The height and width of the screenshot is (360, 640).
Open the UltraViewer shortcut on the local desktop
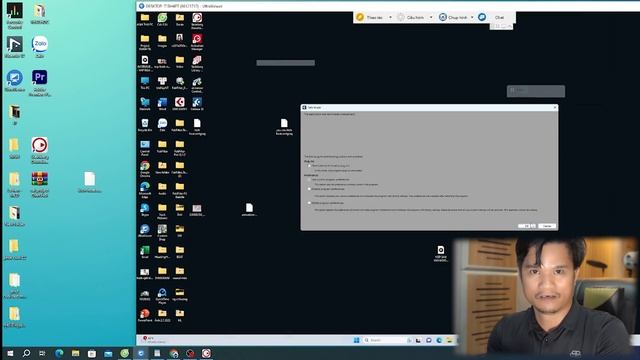click(x=15, y=78)
